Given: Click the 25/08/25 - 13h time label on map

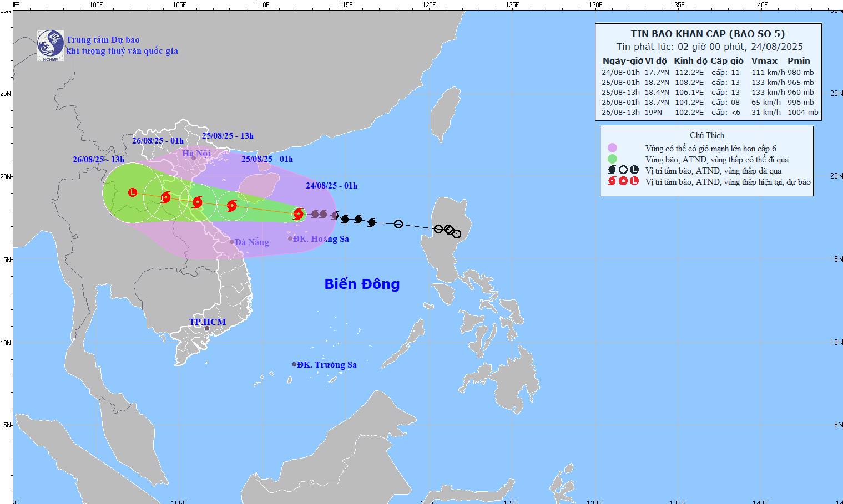Looking at the screenshot, I should (228, 136).
